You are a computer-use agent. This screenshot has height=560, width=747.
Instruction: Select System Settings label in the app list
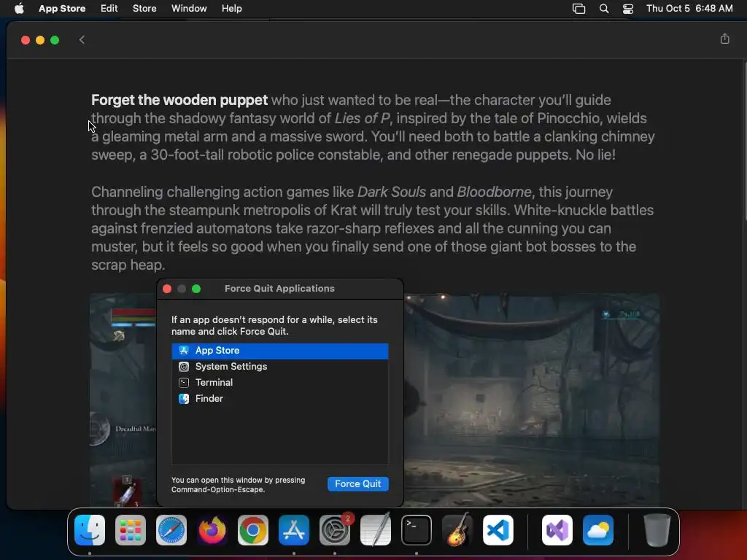click(231, 367)
